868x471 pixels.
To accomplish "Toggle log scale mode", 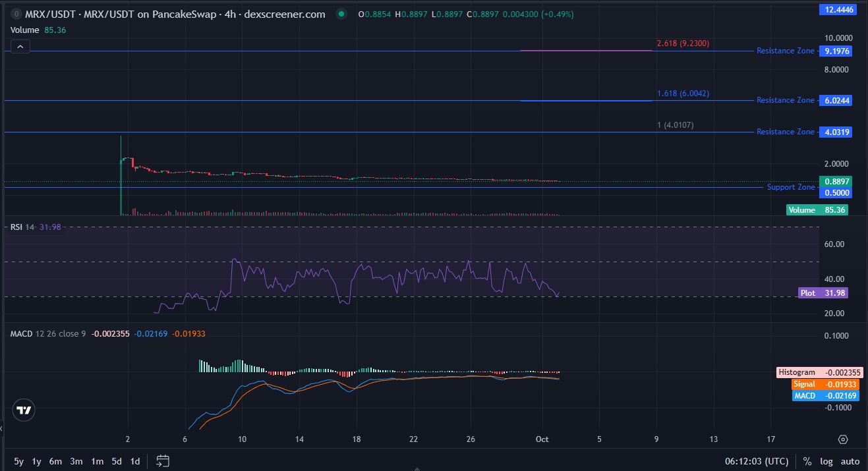I will 826,461.
